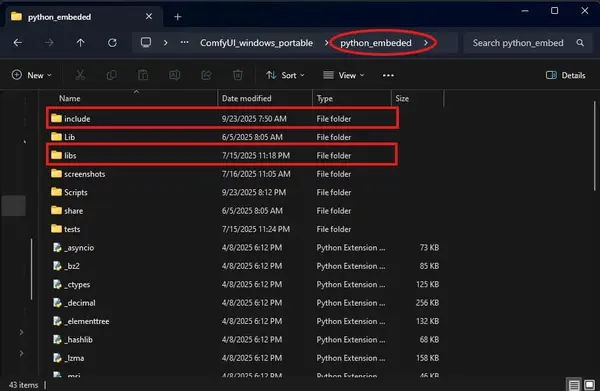The height and width of the screenshot is (391, 600).
Task: Click the file list vertical scrollbar
Action: pos(595,145)
